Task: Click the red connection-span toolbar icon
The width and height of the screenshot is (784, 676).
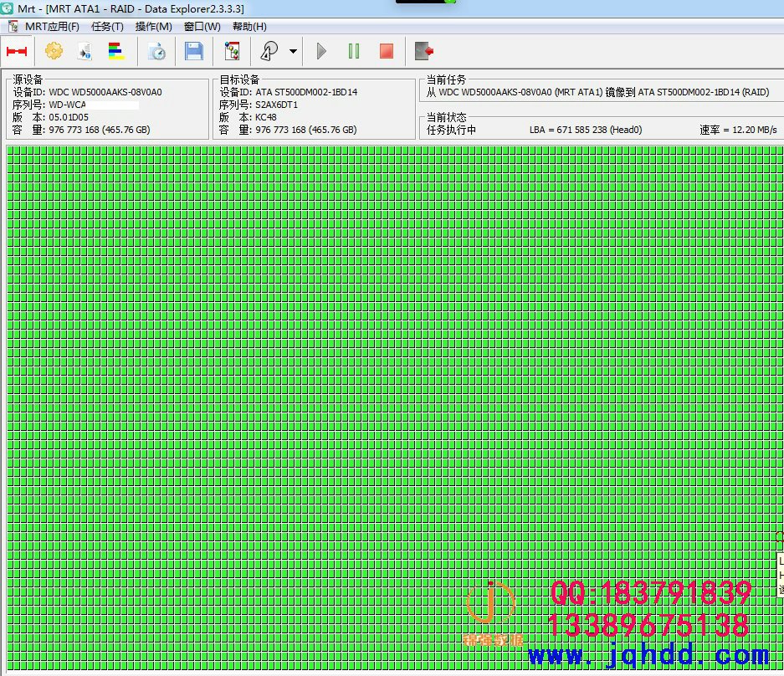Action: pos(17,51)
